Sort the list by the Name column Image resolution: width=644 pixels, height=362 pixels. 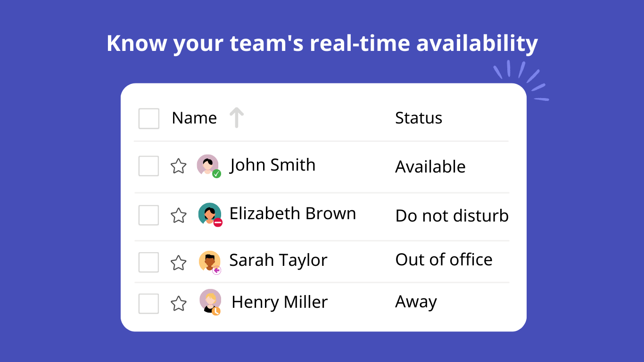[x=194, y=118]
